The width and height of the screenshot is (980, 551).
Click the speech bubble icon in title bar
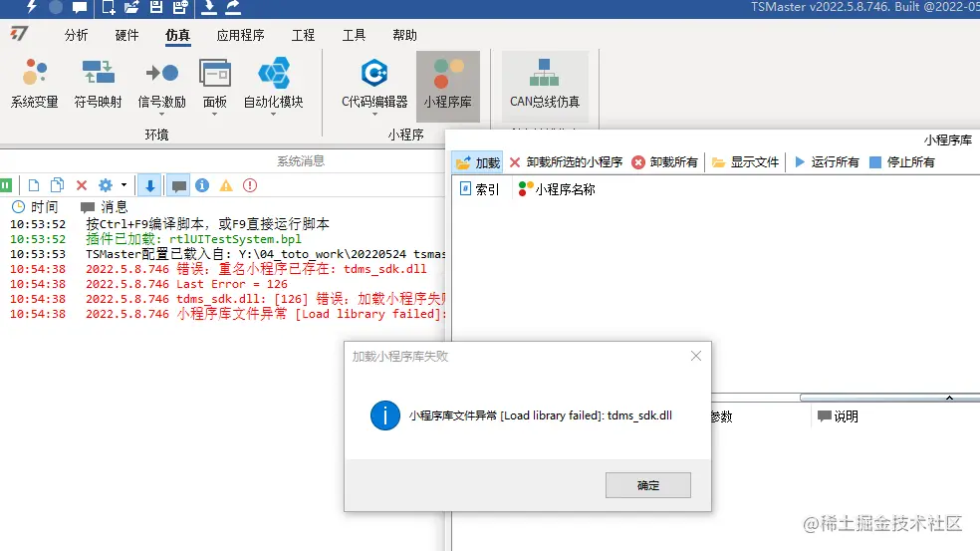click(80, 7)
